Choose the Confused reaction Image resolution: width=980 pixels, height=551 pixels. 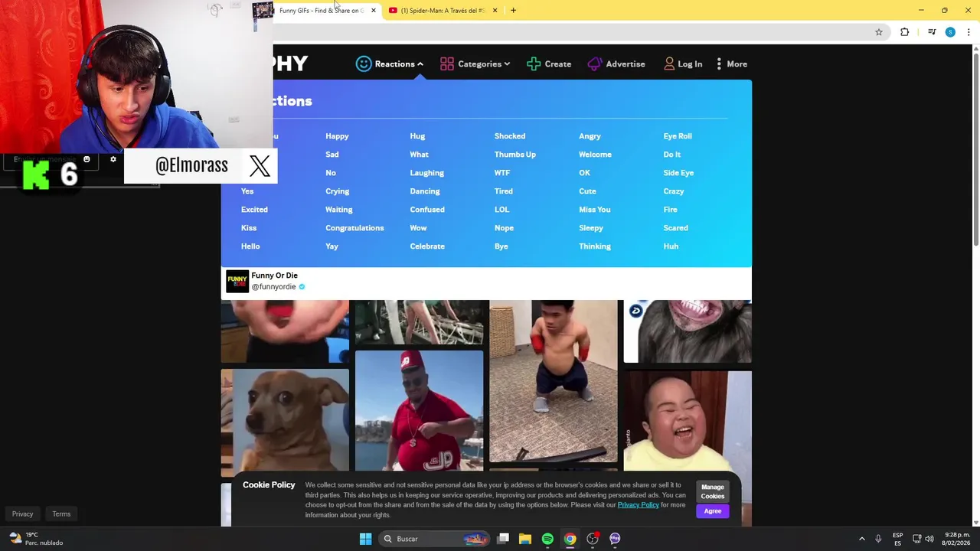[x=427, y=210]
